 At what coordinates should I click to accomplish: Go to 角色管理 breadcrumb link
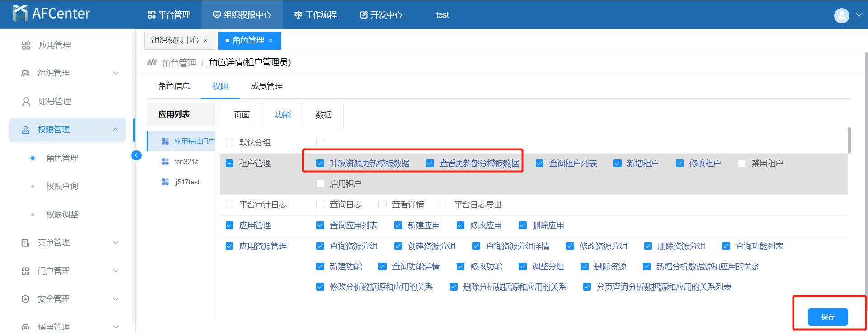pyautogui.click(x=179, y=63)
